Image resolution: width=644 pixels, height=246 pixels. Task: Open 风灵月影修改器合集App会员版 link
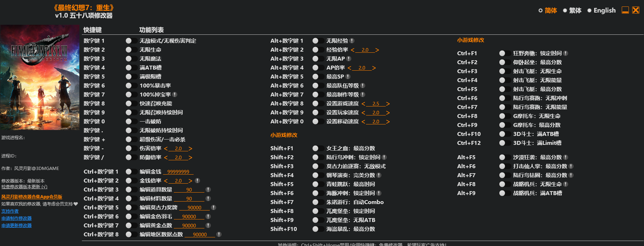[x=32, y=197]
